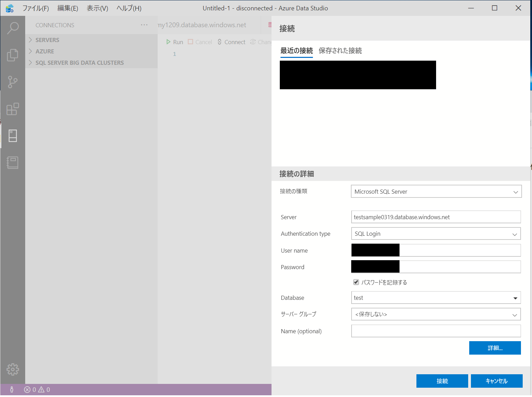
Task: Click the Server input field
Action: point(436,217)
